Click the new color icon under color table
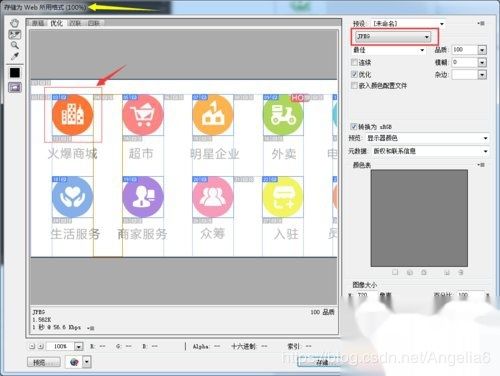Image resolution: width=500 pixels, height=376 pixels. 447,272
